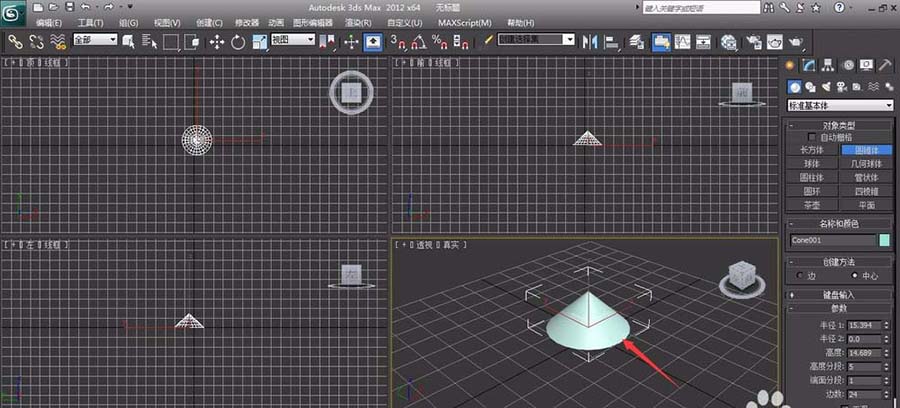Click the Align tool icon

tap(612, 42)
